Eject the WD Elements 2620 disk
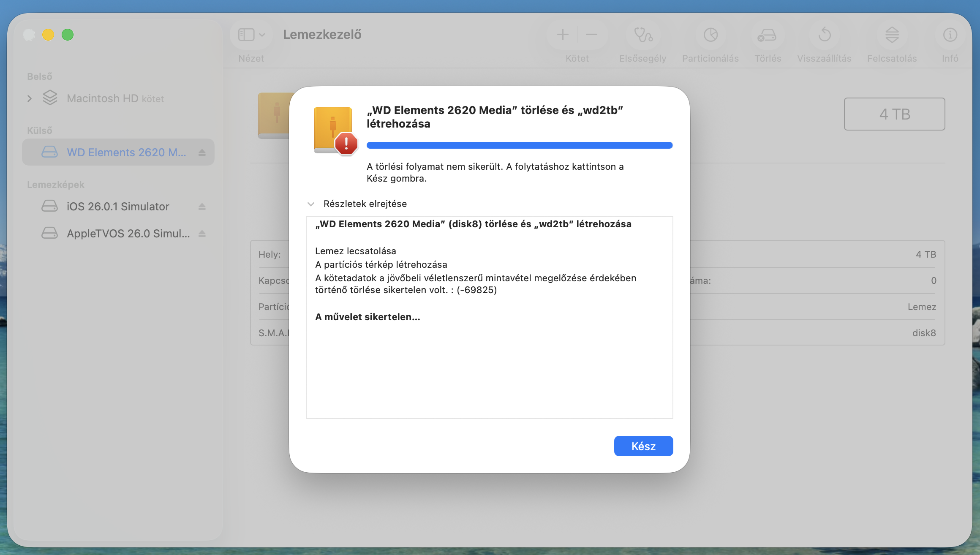Screen dimensions: 980x555 coord(202,152)
